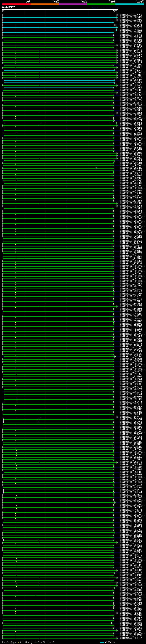This screenshot has height=644, width=146.
Task: Choose the UniRef100_C3PT46 hit
Action: [131, 246]
